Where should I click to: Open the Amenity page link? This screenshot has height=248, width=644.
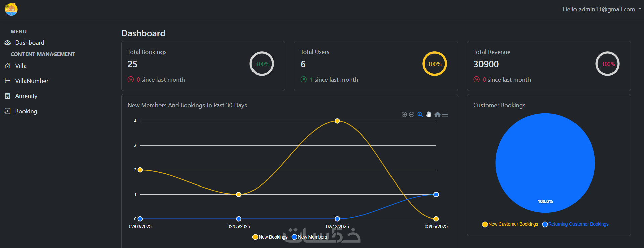coord(26,96)
